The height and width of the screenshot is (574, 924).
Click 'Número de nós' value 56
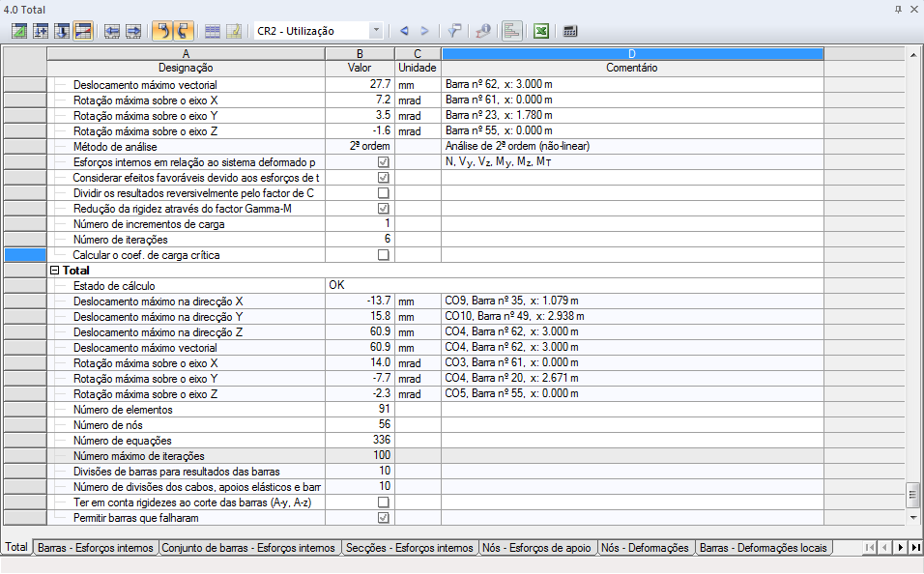pyautogui.click(x=385, y=424)
